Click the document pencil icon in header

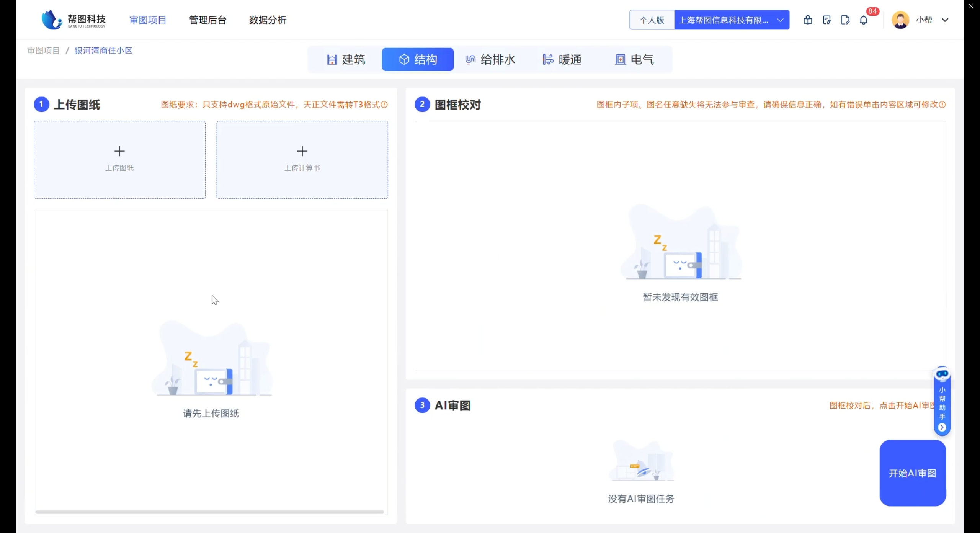(x=845, y=20)
